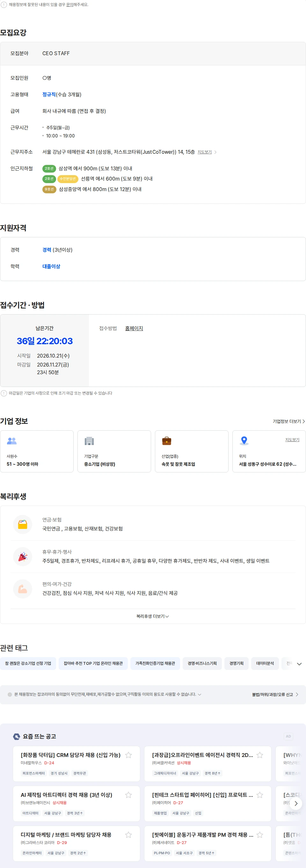Select tag 가족친화인증기업 채용관
The height and width of the screenshot is (868, 306).
tap(155, 664)
